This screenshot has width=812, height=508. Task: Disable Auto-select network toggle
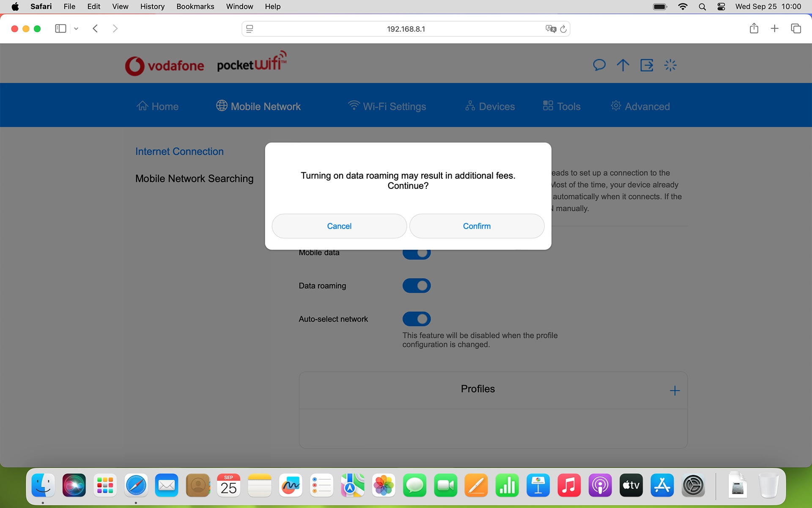pyautogui.click(x=417, y=319)
